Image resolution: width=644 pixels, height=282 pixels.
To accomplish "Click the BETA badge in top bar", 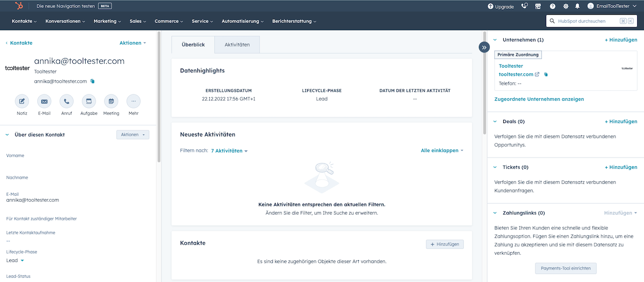I will click(x=105, y=6).
